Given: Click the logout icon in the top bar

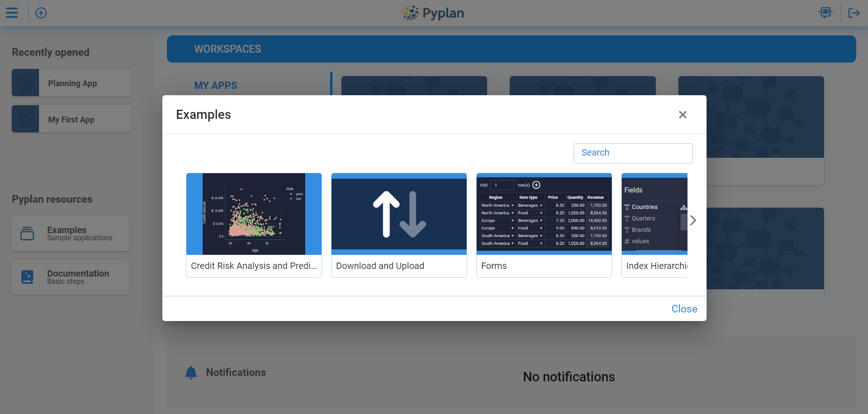Looking at the screenshot, I should (x=854, y=13).
